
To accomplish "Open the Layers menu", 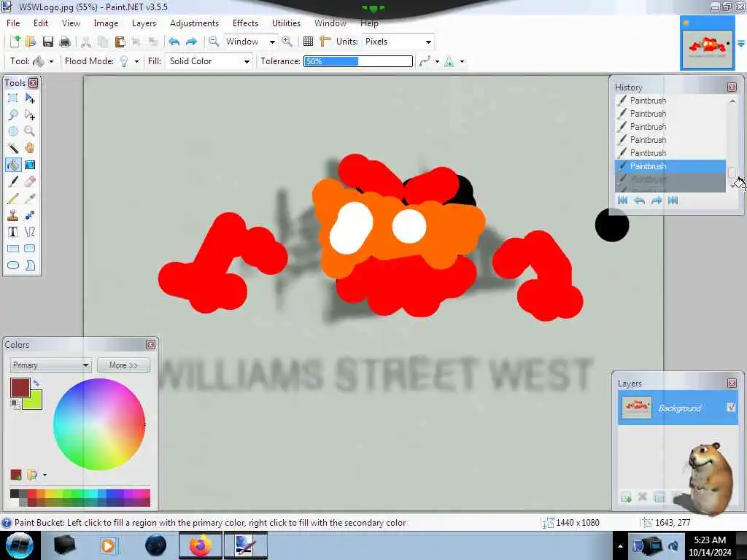I will click(144, 23).
